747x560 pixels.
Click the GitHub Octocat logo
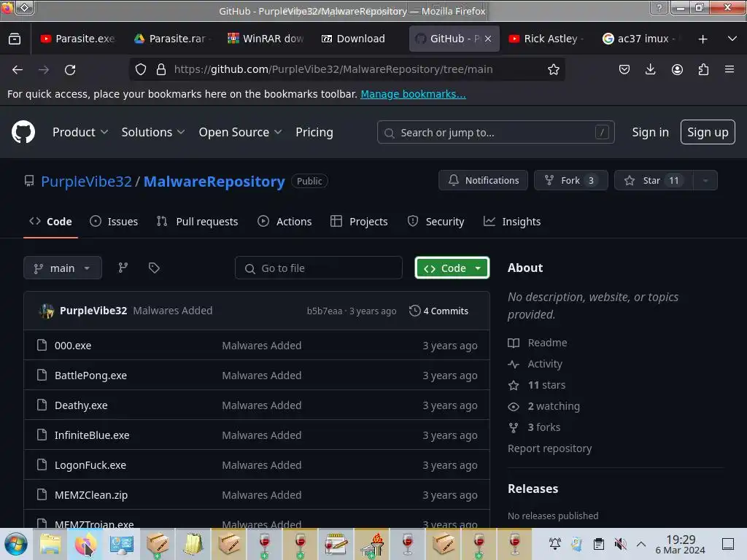coord(23,132)
